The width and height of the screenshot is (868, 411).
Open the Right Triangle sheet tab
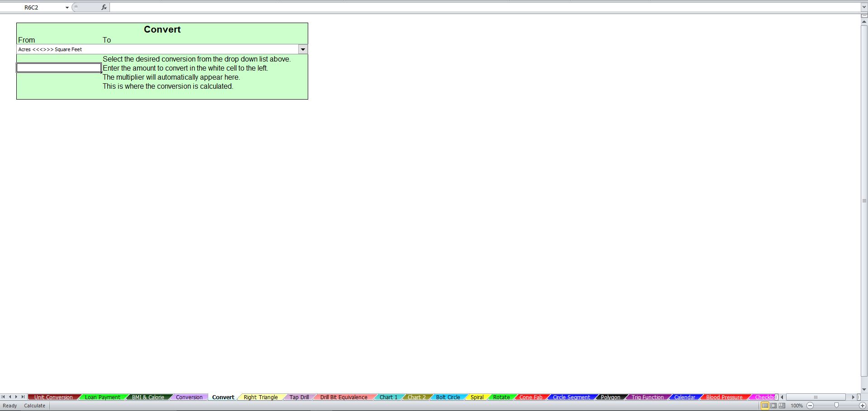pyautogui.click(x=261, y=397)
